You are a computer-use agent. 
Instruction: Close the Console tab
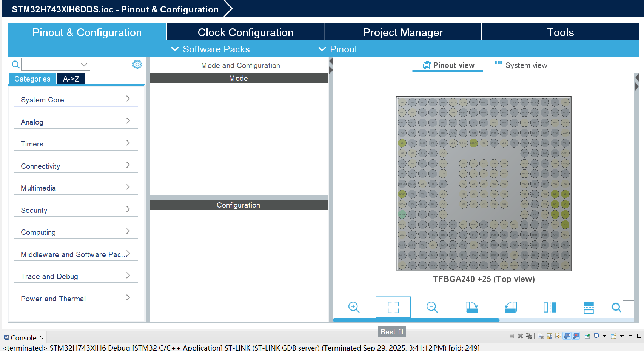(42, 337)
